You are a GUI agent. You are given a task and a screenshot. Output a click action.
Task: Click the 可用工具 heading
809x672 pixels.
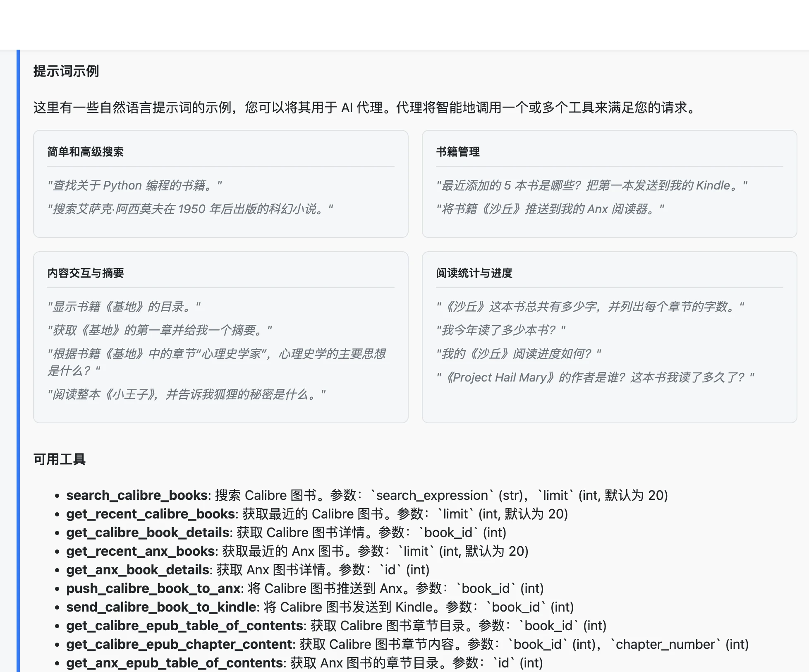click(60, 459)
